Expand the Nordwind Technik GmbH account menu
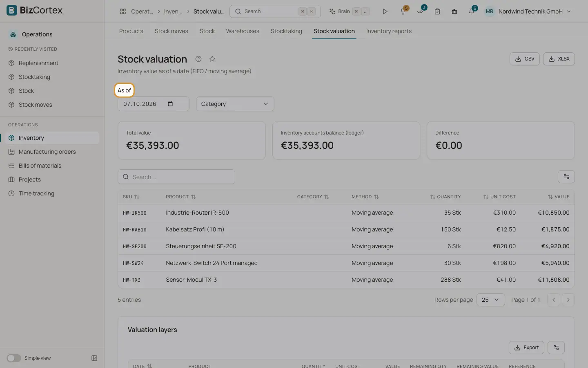 [x=528, y=11]
